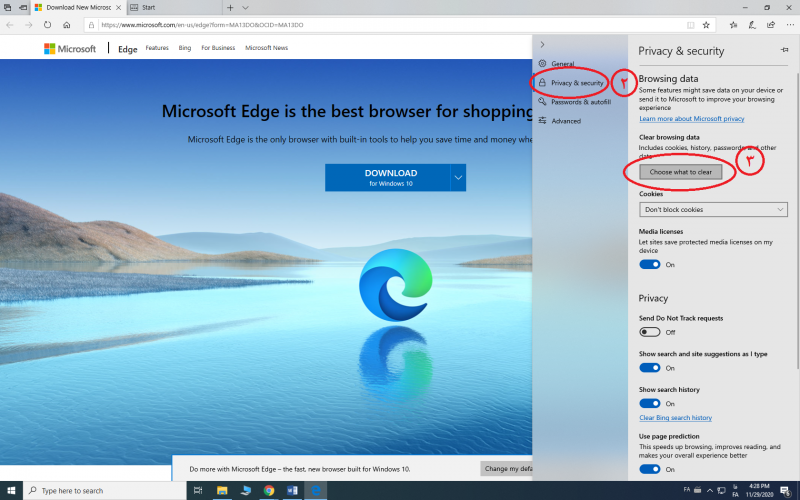Image resolution: width=800 pixels, height=500 pixels.
Task: Open Learn more about Microsoft privacy link
Action: click(x=691, y=119)
